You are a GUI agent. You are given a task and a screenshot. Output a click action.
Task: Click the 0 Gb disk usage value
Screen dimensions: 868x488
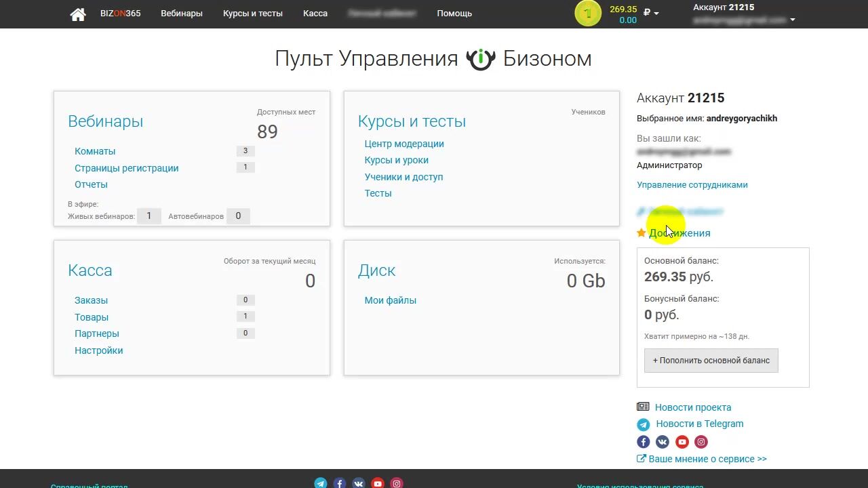click(x=586, y=281)
